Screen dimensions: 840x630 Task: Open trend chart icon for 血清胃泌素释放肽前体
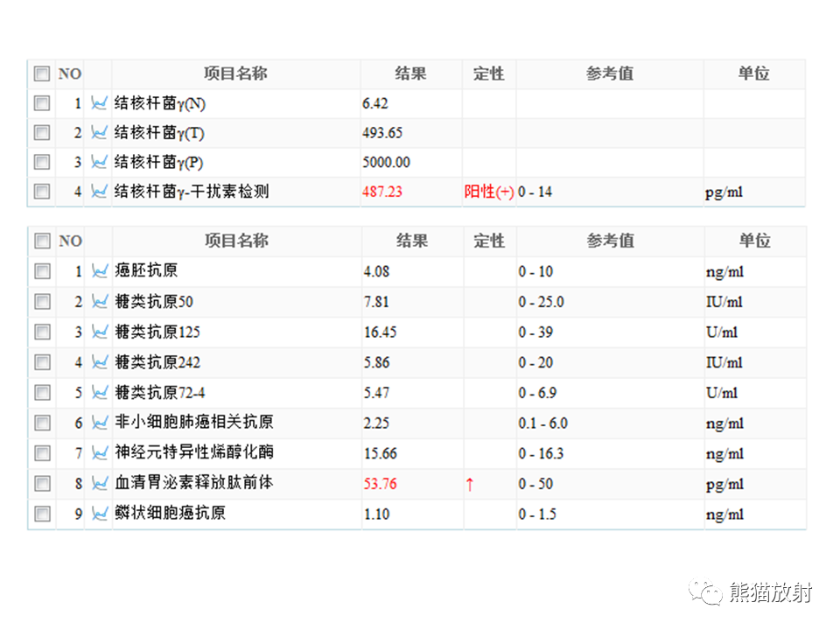(100, 484)
